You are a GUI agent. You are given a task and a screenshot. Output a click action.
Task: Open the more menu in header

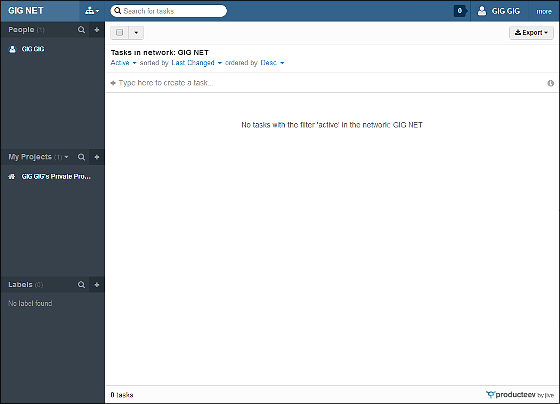click(544, 11)
